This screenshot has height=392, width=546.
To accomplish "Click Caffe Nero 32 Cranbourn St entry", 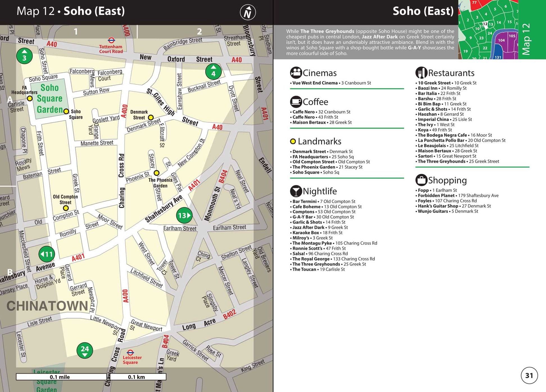I will click(320, 112).
